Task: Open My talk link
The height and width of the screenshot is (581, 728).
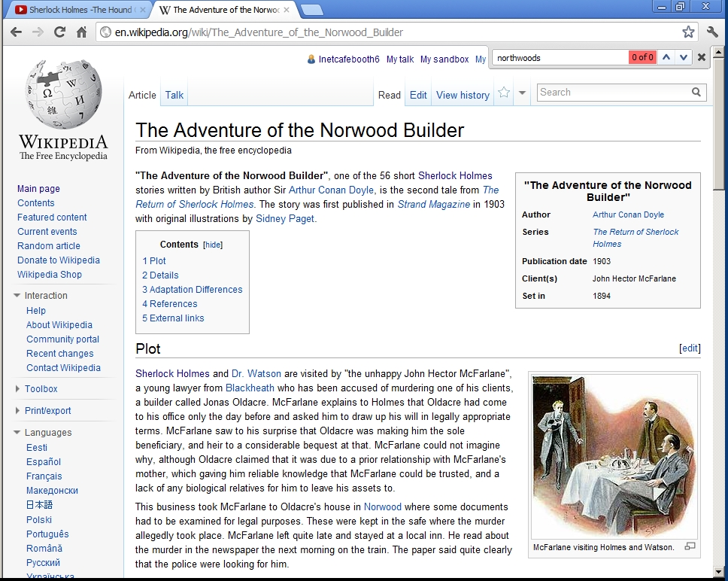Action: [x=400, y=59]
